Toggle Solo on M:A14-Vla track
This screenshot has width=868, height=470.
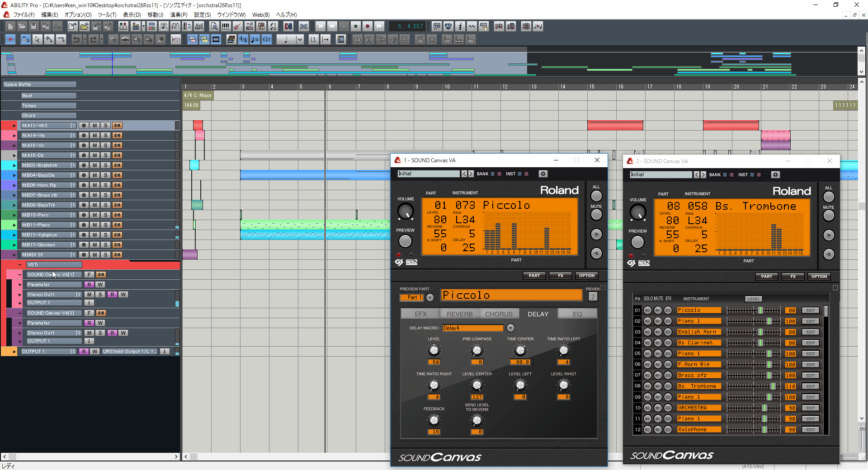pyautogui.click(x=105, y=136)
